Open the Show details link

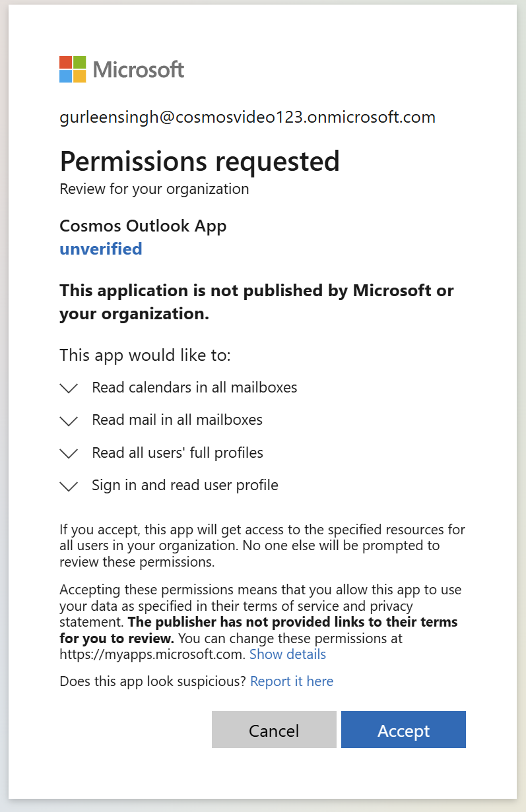288,654
